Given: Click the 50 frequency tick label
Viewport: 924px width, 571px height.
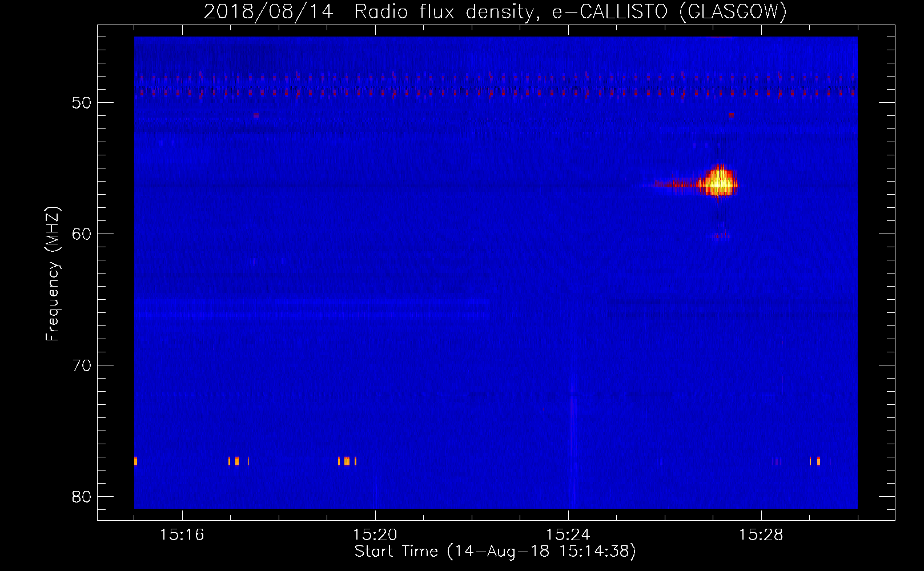Looking at the screenshot, I should click(82, 103).
